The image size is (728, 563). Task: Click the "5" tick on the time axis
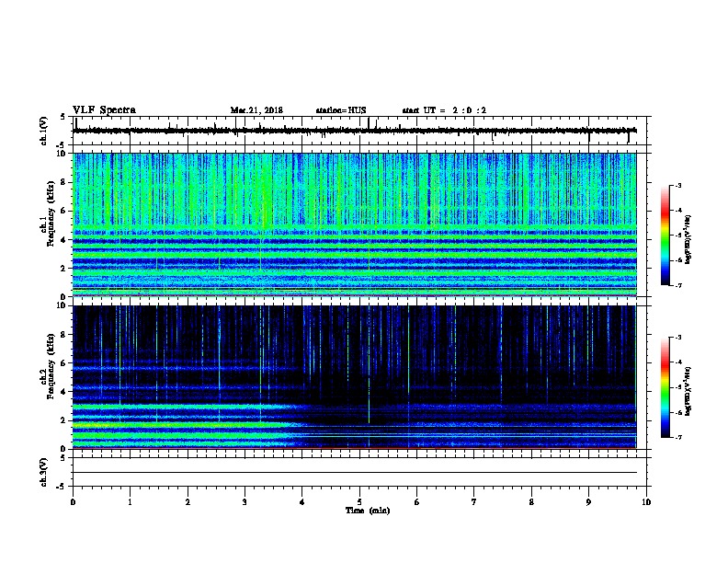[x=359, y=502]
